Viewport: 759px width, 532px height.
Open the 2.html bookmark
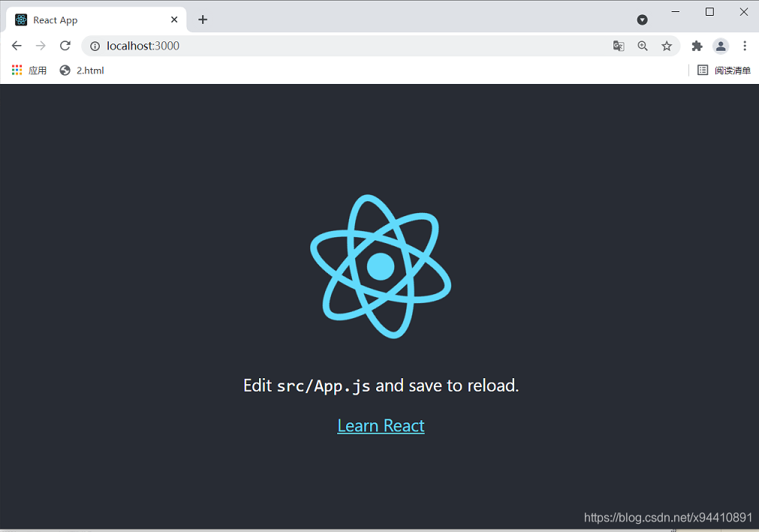[82, 71]
